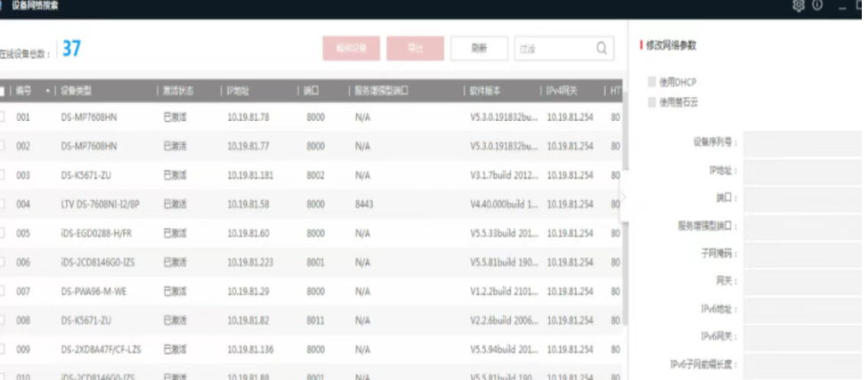Click the search magnifier in filter box

pyautogui.click(x=602, y=48)
